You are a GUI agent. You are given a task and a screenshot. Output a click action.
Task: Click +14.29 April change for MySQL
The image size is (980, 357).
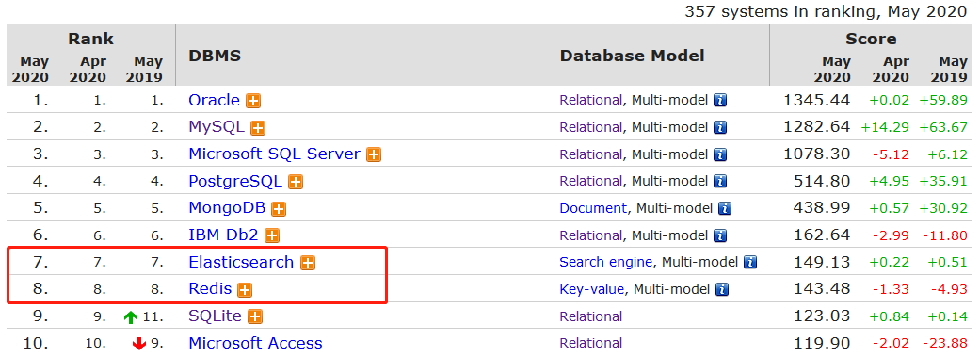[885, 127]
